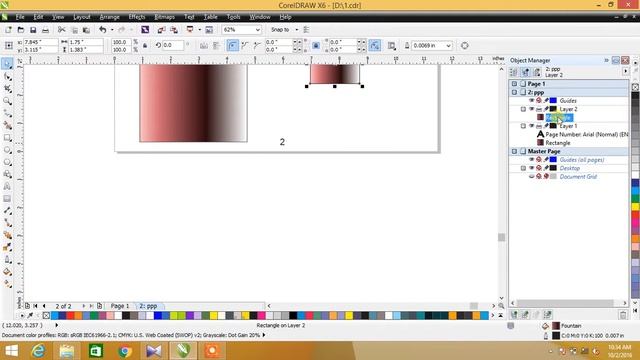Click the Open file folder icon
The height and width of the screenshot is (360, 640).
[x=21, y=30]
